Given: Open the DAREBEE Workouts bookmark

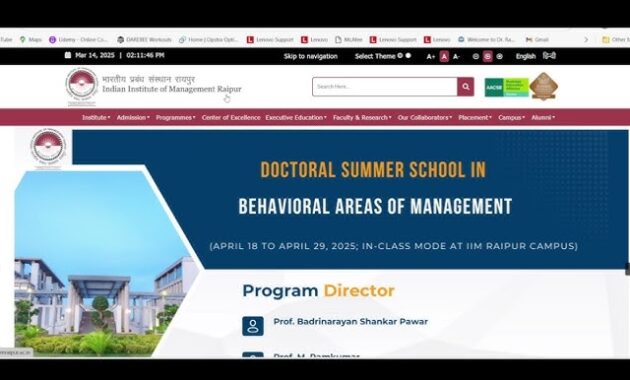Looking at the screenshot, I should coord(144,40).
